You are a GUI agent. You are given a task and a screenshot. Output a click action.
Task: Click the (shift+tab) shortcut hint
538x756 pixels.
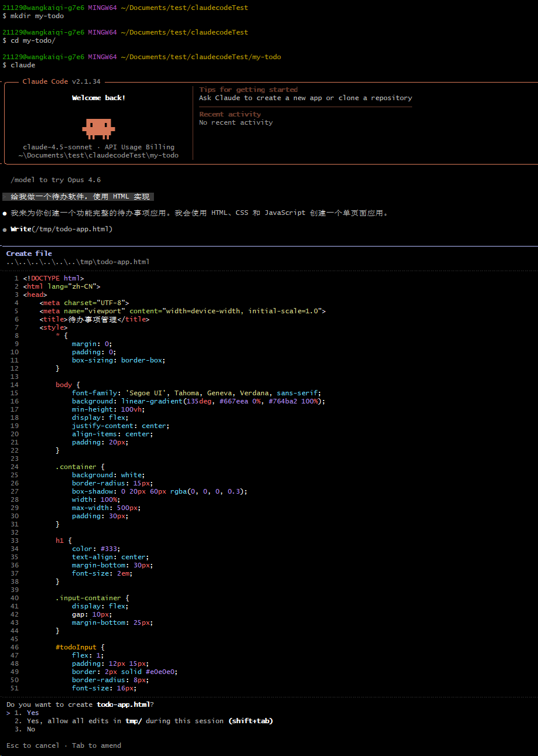pos(251,721)
